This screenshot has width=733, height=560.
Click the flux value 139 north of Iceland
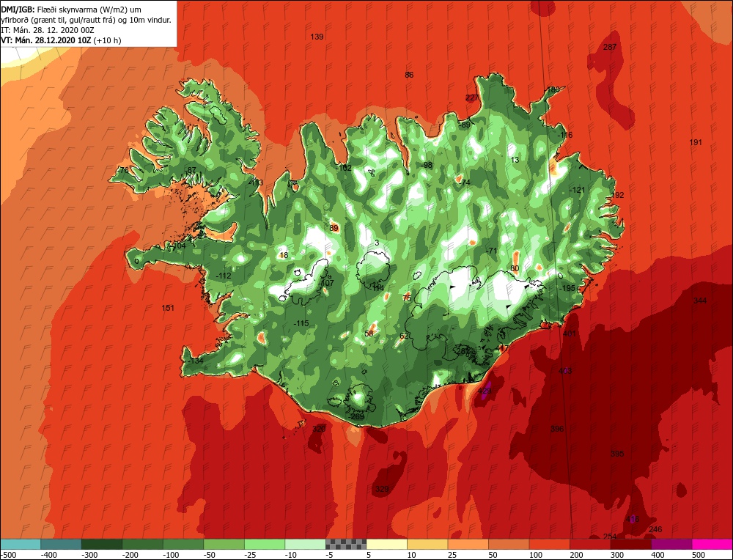coord(317,37)
